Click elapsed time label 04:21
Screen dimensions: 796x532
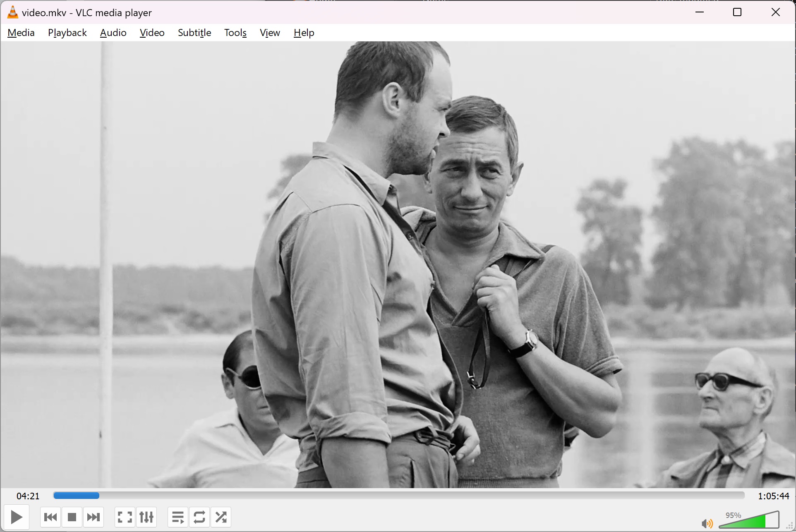click(x=28, y=496)
